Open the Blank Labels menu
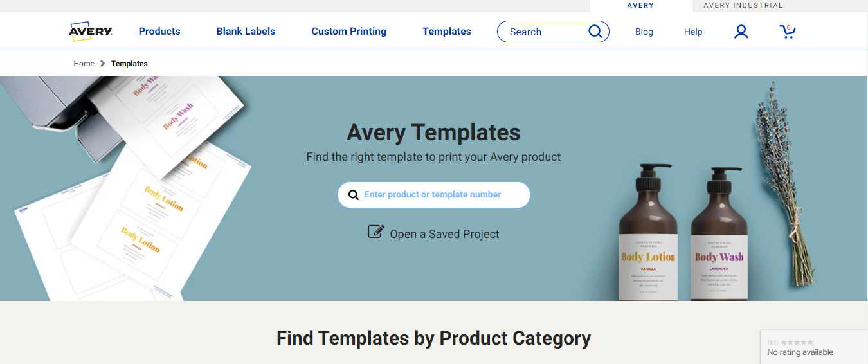Screen dimensions: 868x364 pos(246,32)
